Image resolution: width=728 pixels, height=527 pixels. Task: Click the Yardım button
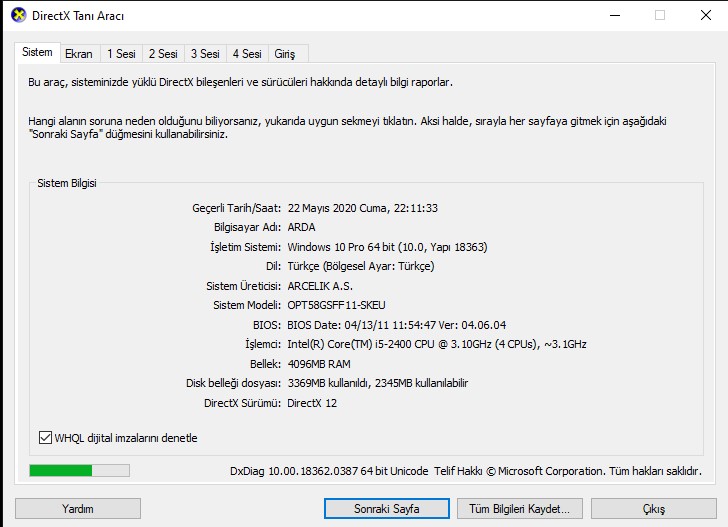[78, 509]
